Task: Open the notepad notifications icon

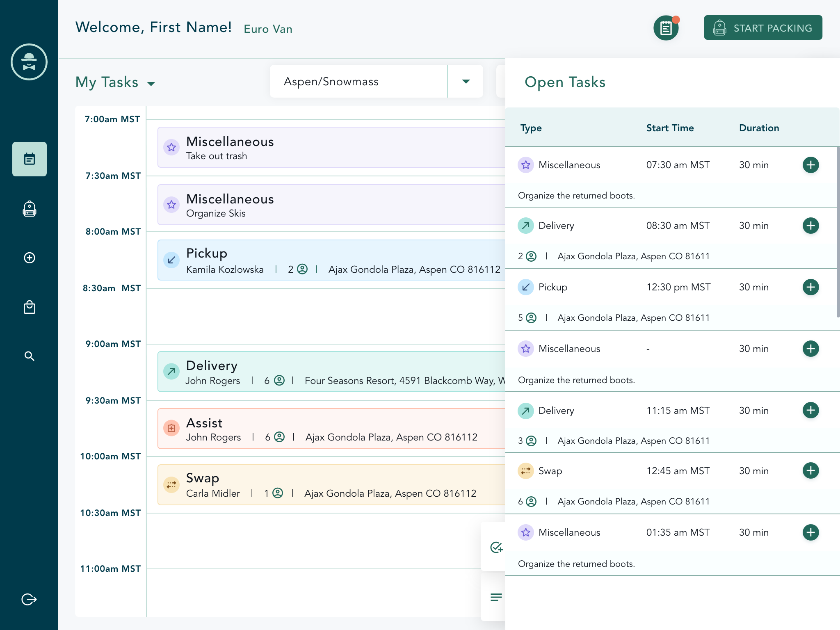Action: 666,28
